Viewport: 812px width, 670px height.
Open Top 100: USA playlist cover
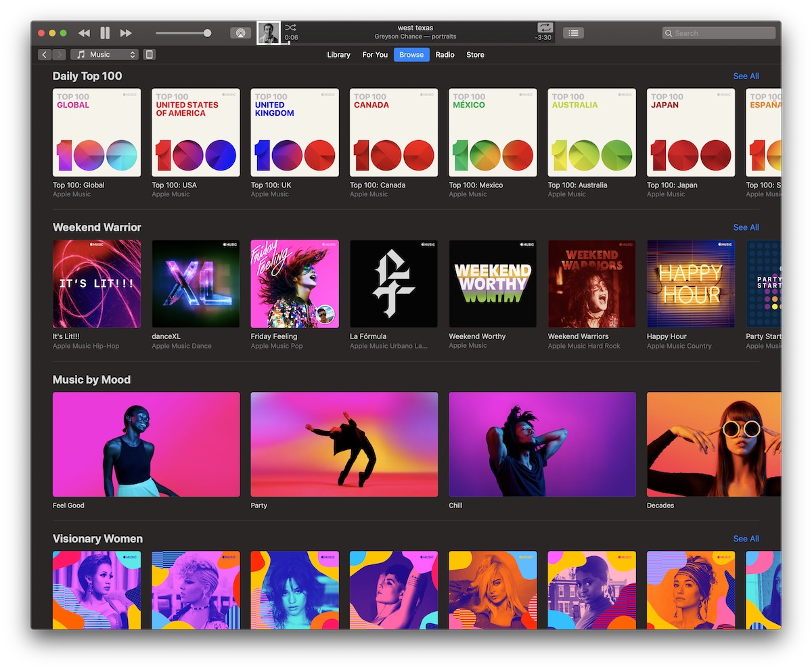pos(196,132)
